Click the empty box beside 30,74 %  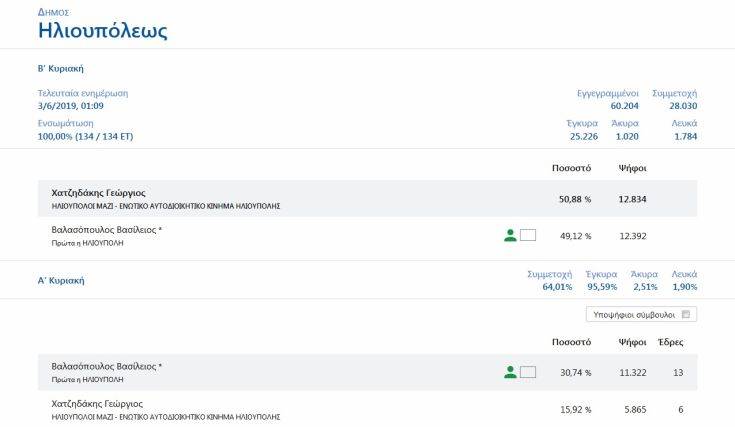pyautogui.click(x=529, y=372)
